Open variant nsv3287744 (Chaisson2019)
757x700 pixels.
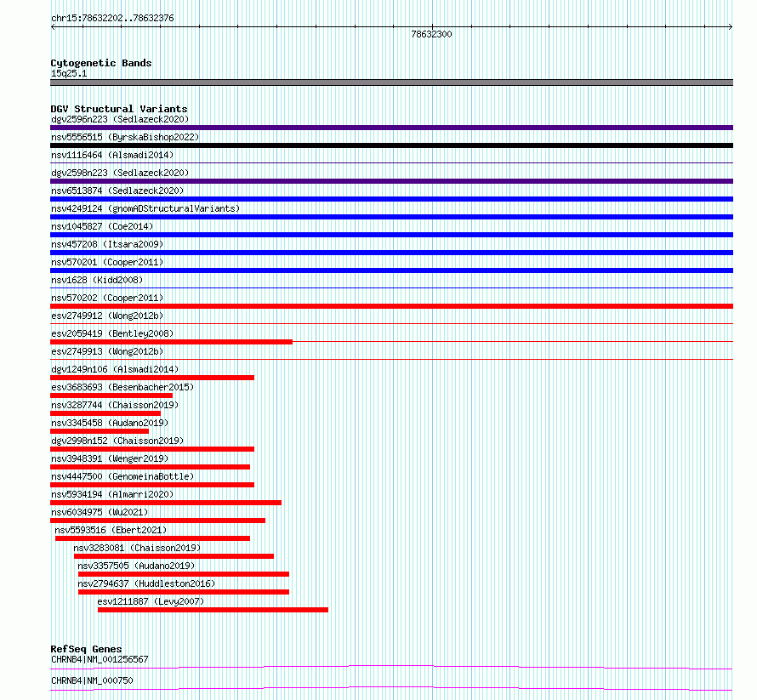click(x=115, y=405)
